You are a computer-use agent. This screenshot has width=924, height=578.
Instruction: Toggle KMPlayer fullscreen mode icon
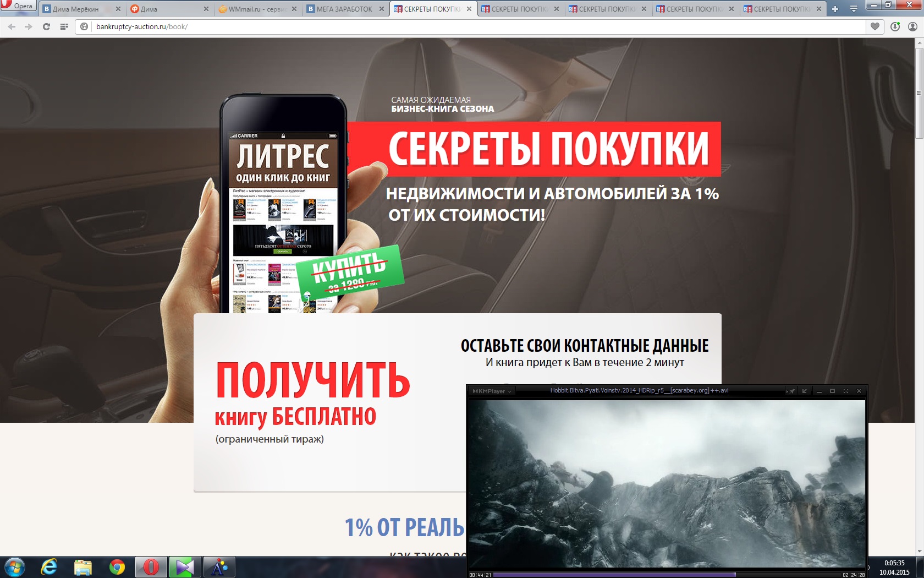tap(846, 391)
